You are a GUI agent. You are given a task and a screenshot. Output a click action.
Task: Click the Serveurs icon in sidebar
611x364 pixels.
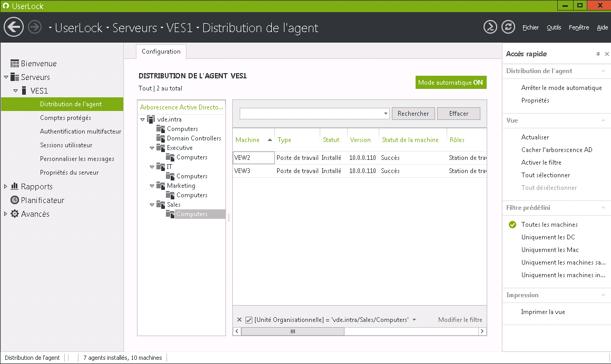click(x=15, y=77)
